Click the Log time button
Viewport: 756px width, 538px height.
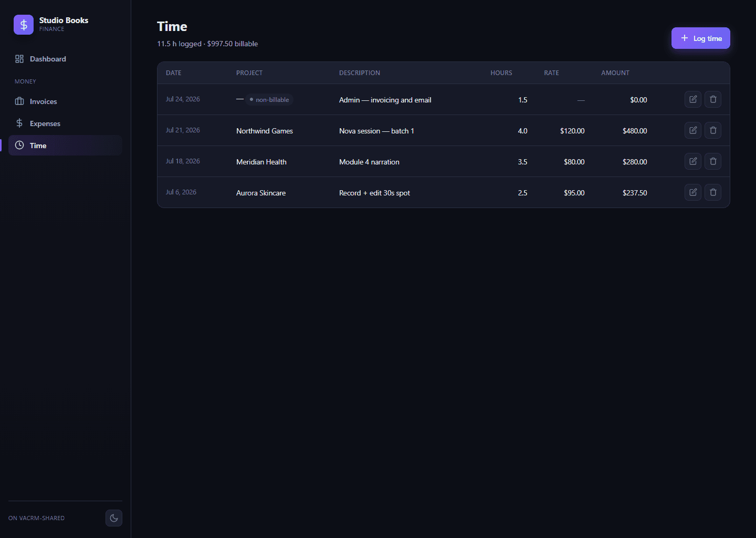(x=701, y=38)
